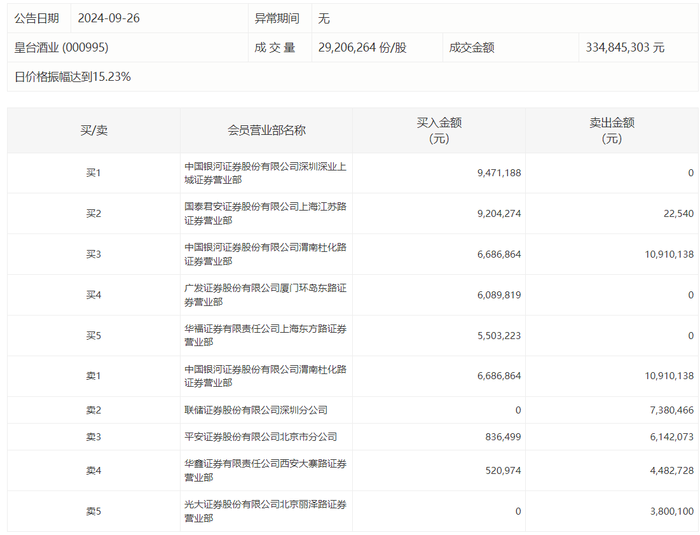Select 中国银河证券渭南杜化路 branch in 卖1 row
This screenshot has width=700, height=535.
click(x=265, y=376)
